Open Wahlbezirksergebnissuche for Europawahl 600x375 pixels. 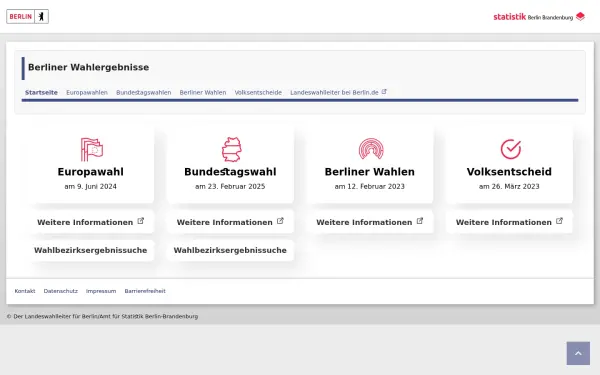click(91, 250)
